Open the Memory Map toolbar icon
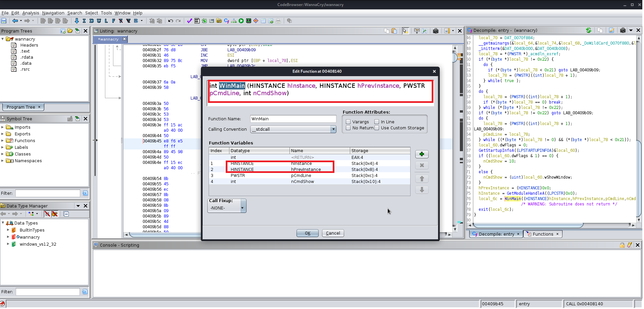 [249, 21]
